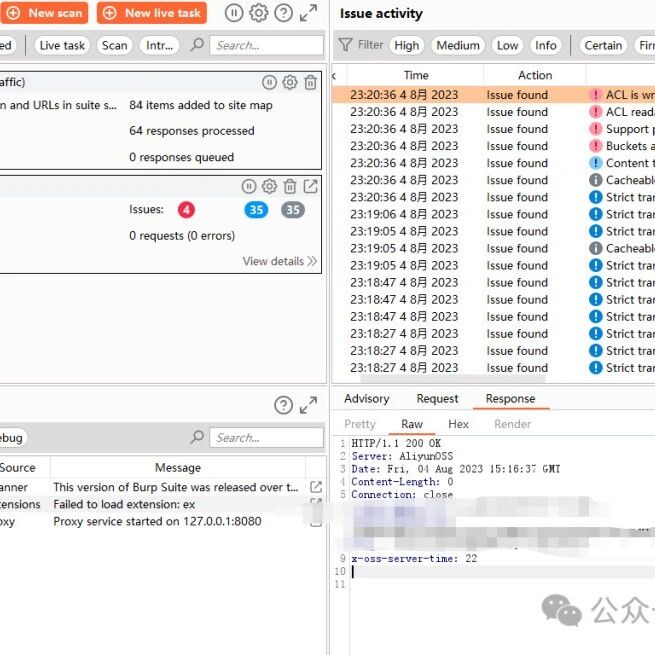This screenshot has height=655, width=655.
Task: Click the New live task button
Action: click(152, 13)
